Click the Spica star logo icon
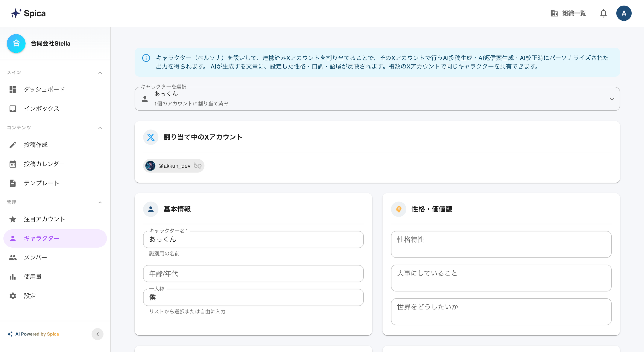 16,13
